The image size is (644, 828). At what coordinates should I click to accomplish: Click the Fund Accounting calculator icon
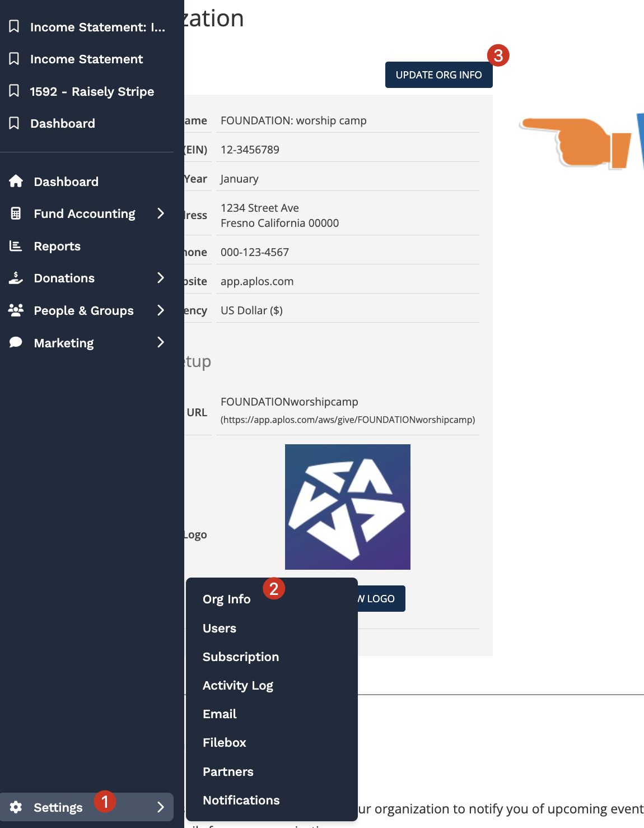click(16, 213)
